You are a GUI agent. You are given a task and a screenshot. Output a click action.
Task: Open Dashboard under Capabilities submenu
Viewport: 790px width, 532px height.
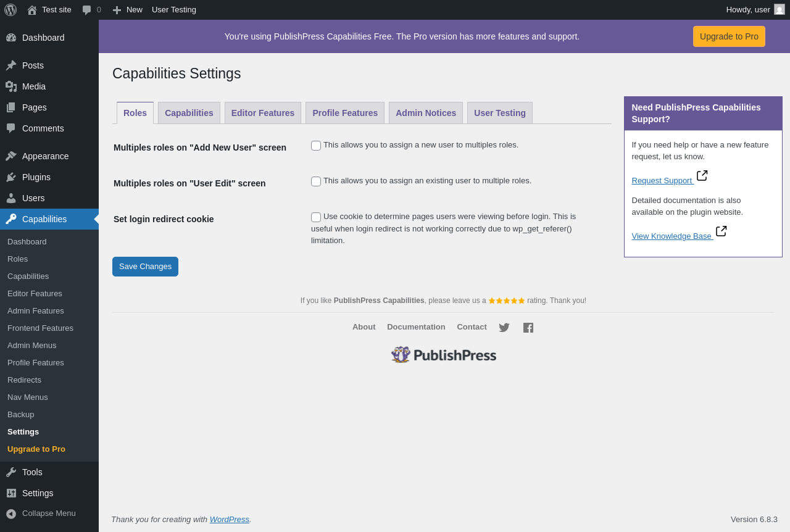click(49, 242)
